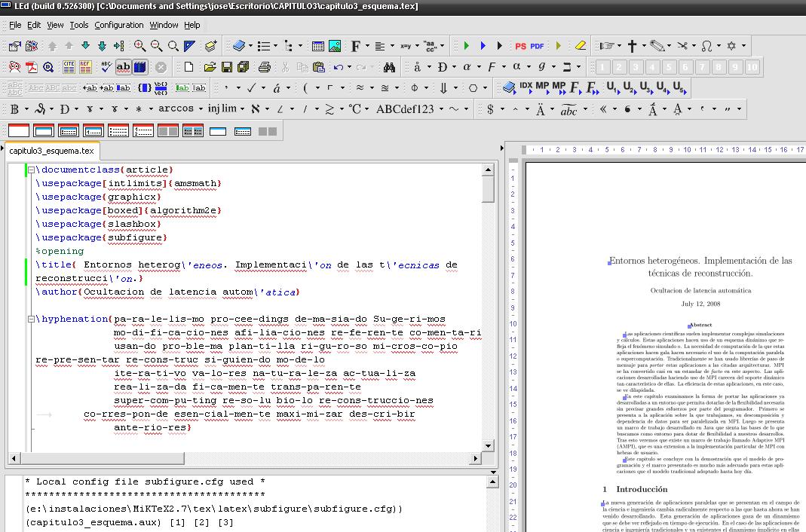The height and width of the screenshot is (532, 806).
Task: Toggle the inline spell check 'ab' button
Action: [x=124, y=67]
